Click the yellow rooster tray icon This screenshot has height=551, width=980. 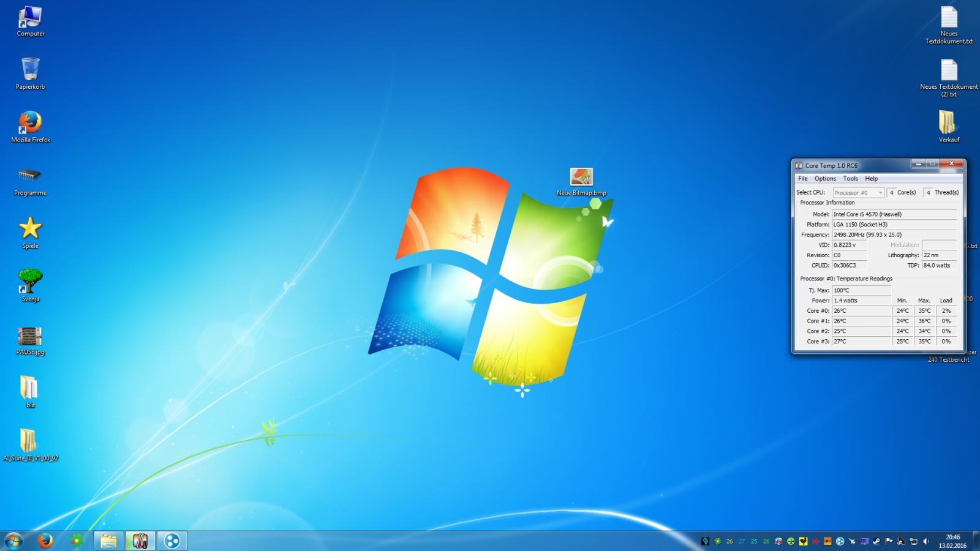[803, 541]
